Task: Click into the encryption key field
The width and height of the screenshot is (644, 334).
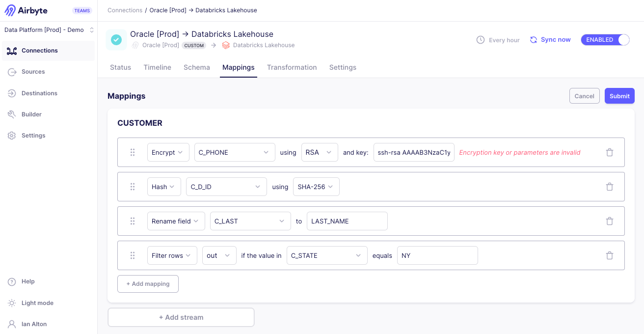Action: click(x=414, y=152)
